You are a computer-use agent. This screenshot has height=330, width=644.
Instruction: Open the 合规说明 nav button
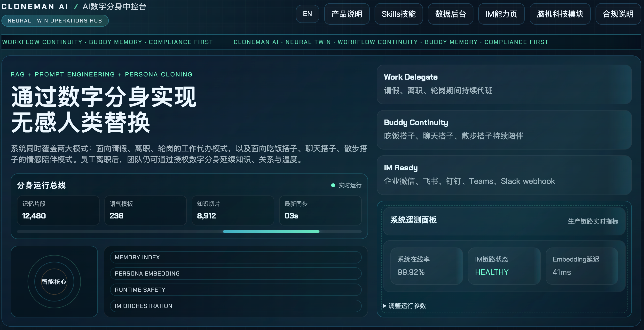click(x=618, y=14)
